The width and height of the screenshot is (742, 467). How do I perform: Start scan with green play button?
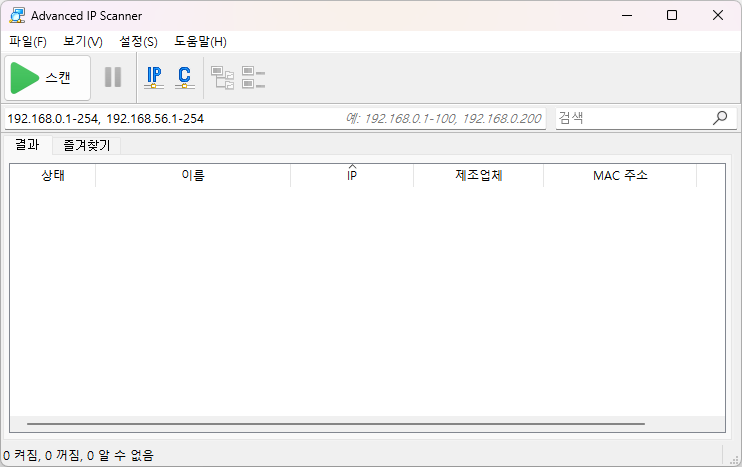(x=47, y=77)
